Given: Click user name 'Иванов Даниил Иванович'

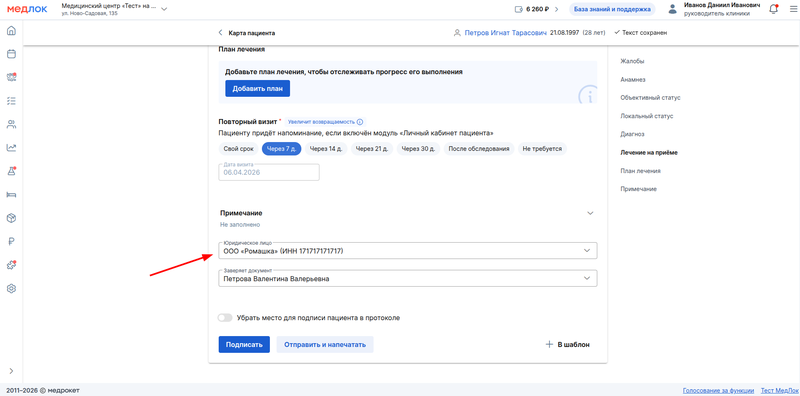Looking at the screenshot, I should (722, 5).
